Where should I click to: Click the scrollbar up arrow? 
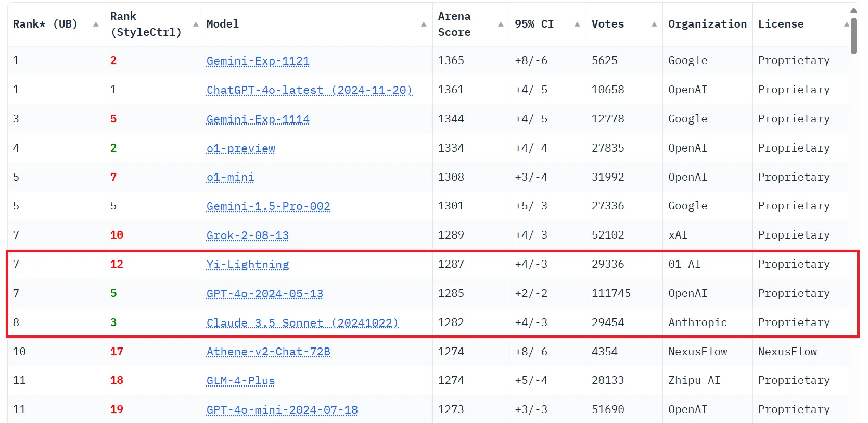pos(853,10)
